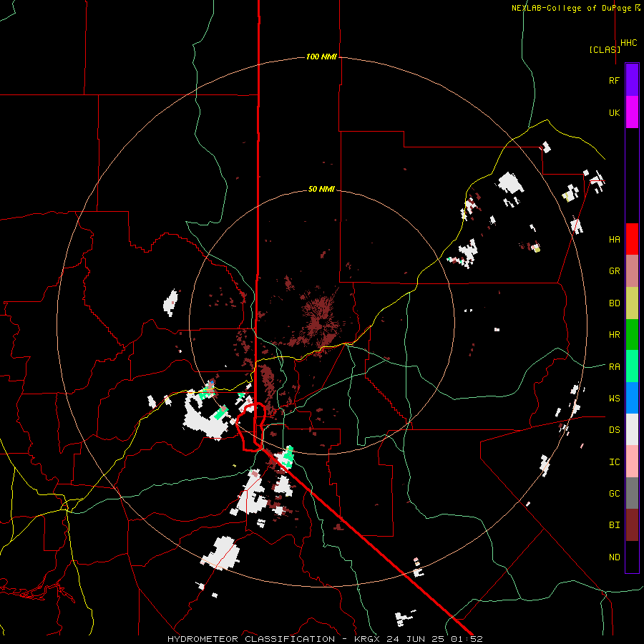The image size is (644, 644).
Task: Click the HA legend label
Action: 614,239
